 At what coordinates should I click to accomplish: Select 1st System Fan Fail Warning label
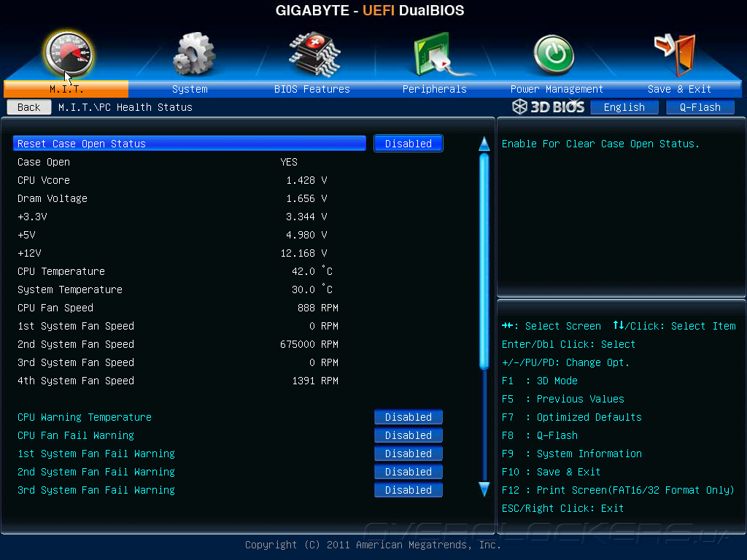96,454
